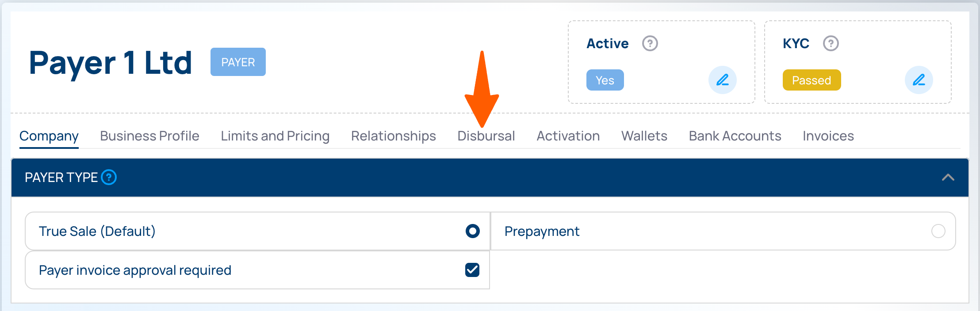Select the True Sale (Default) radio button

click(x=472, y=231)
